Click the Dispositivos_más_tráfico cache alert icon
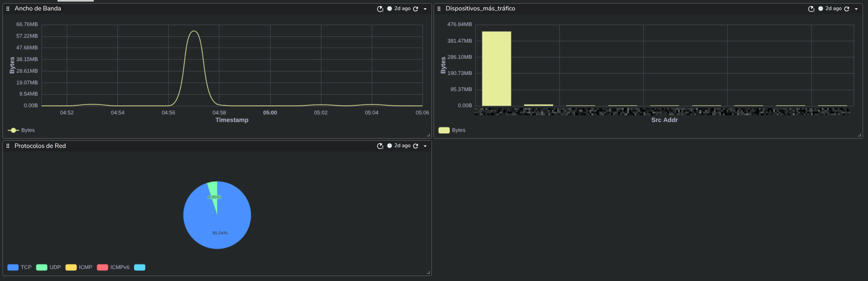The width and height of the screenshot is (868, 281). pyautogui.click(x=811, y=9)
